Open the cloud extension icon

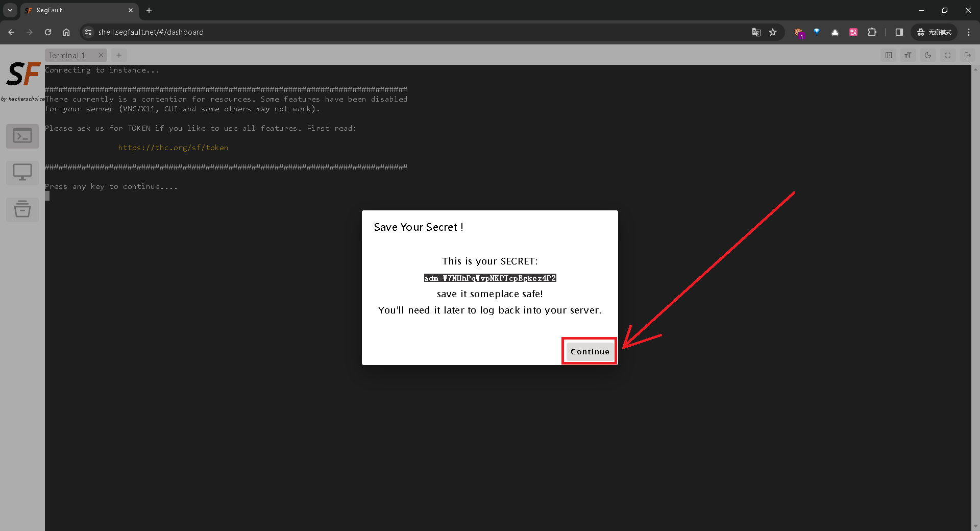coord(835,32)
